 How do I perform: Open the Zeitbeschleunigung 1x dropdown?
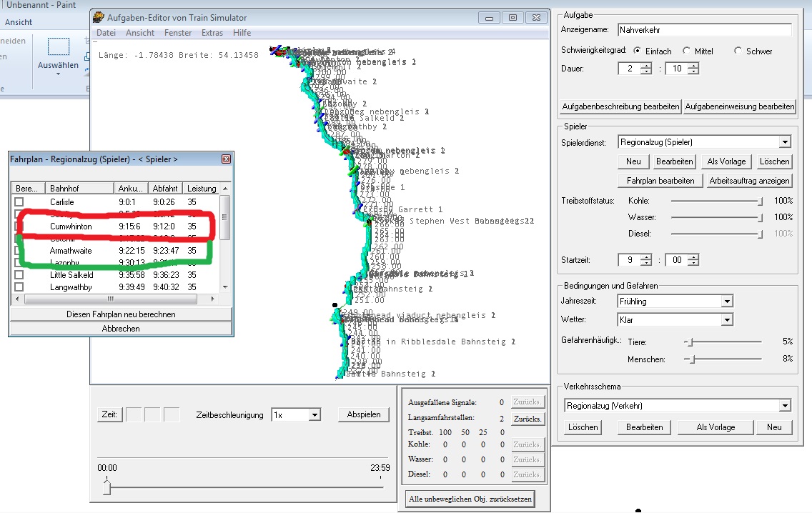314,415
